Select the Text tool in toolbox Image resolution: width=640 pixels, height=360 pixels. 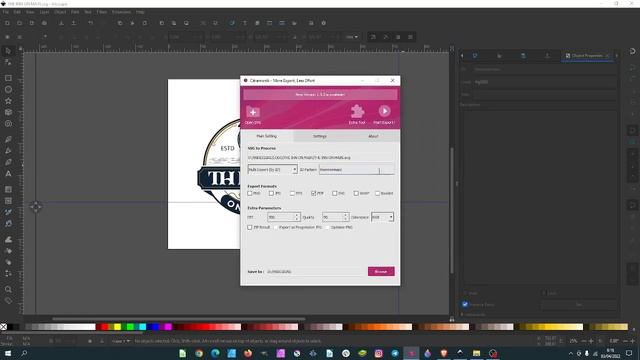8,173
